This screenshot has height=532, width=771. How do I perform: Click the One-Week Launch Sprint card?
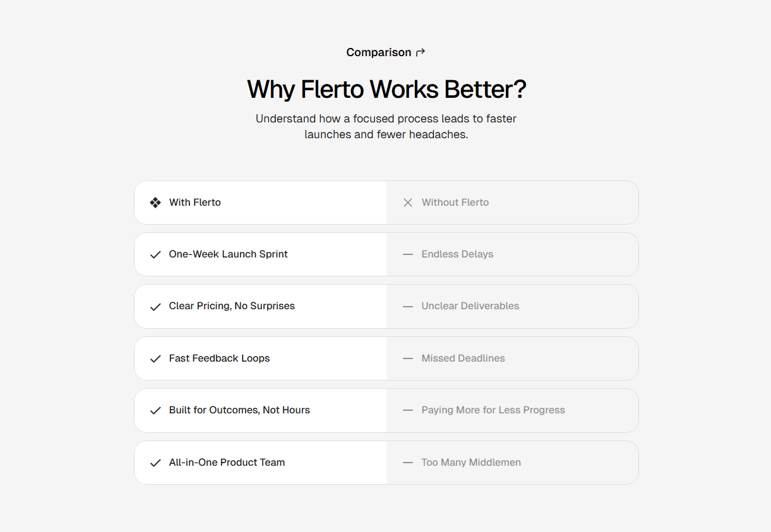tap(260, 254)
